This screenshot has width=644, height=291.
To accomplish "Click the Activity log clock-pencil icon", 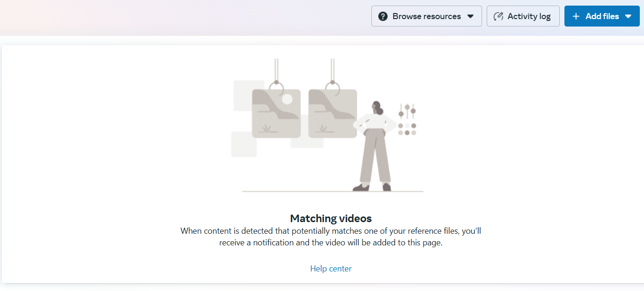I will pyautogui.click(x=498, y=16).
